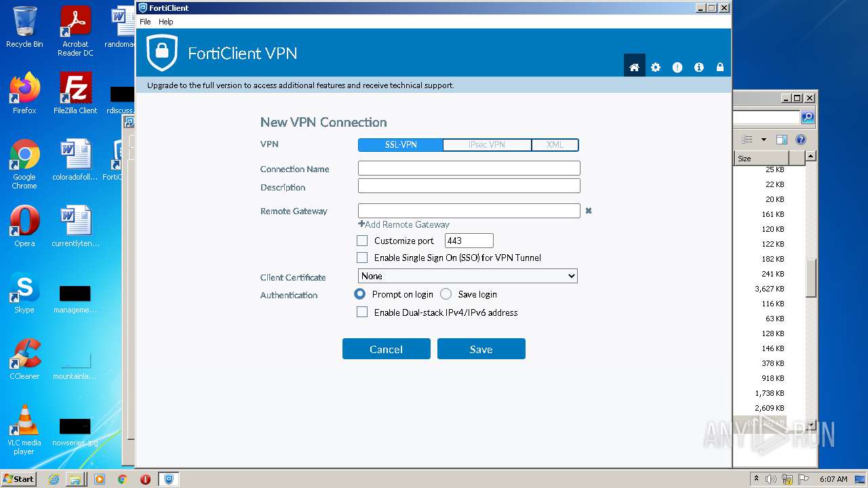Select Prompt on login radio
The height and width of the screenshot is (488, 868).
[x=360, y=294]
